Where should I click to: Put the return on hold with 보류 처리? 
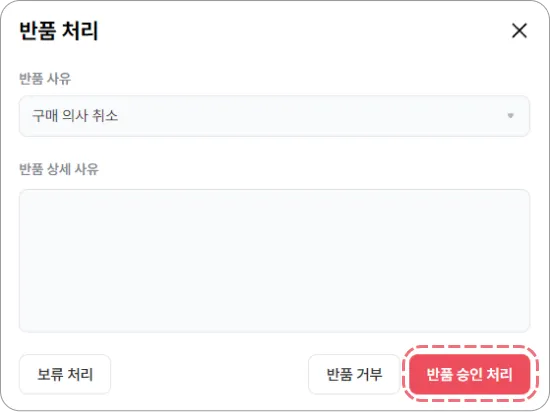pos(65,374)
